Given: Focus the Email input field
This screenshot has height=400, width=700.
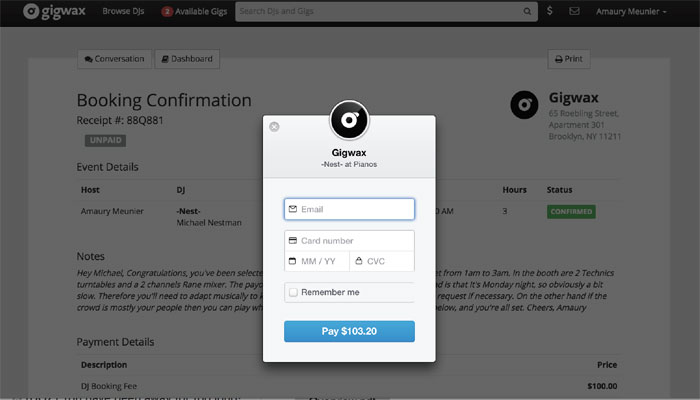Looking at the screenshot, I should [349, 209].
